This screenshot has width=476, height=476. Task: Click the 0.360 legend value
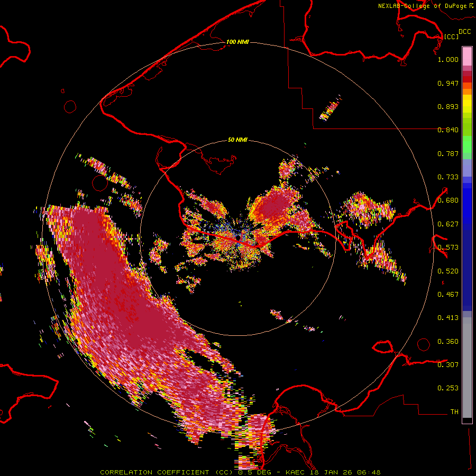pyautogui.click(x=448, y=342)
